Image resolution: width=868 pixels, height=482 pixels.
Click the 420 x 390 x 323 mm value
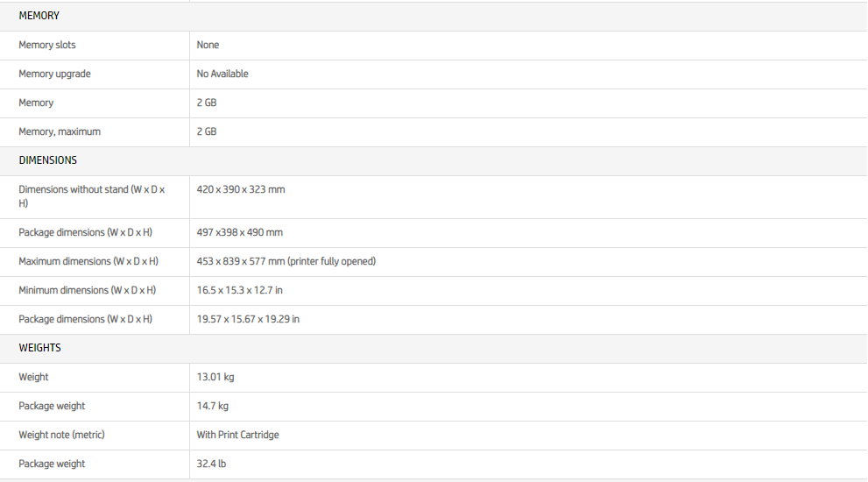click(241, 189)
